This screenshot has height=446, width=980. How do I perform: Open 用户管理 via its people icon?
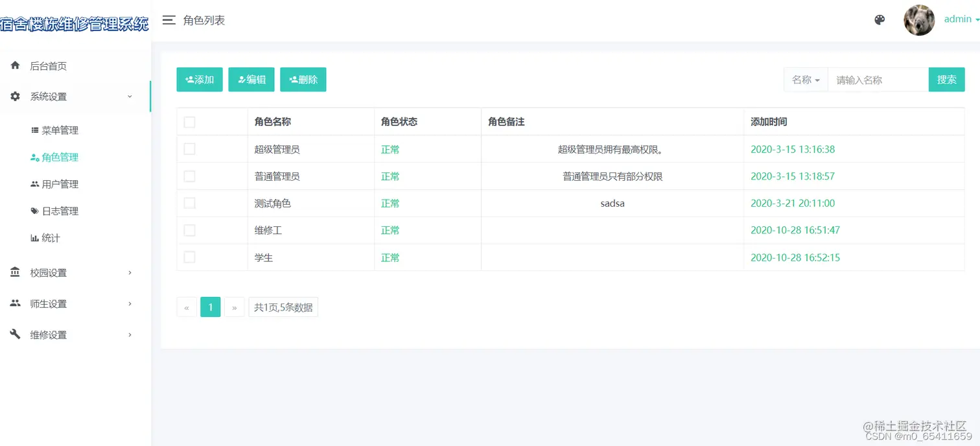[x=35, y=183]
